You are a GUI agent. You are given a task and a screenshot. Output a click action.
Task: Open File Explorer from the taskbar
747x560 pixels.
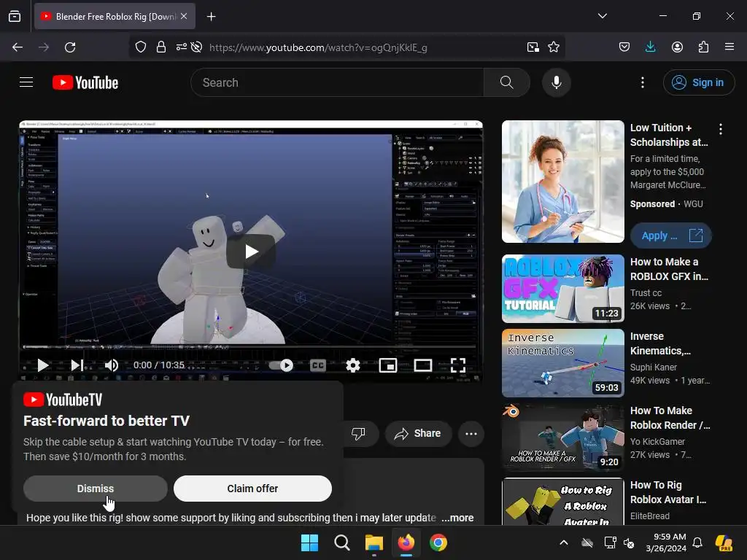(x=374, y=542)
